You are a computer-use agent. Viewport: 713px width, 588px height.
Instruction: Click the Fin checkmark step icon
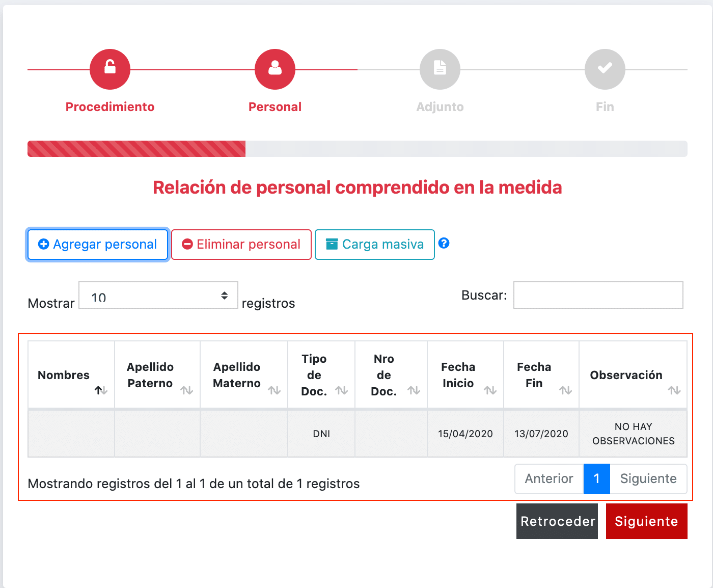605,69
